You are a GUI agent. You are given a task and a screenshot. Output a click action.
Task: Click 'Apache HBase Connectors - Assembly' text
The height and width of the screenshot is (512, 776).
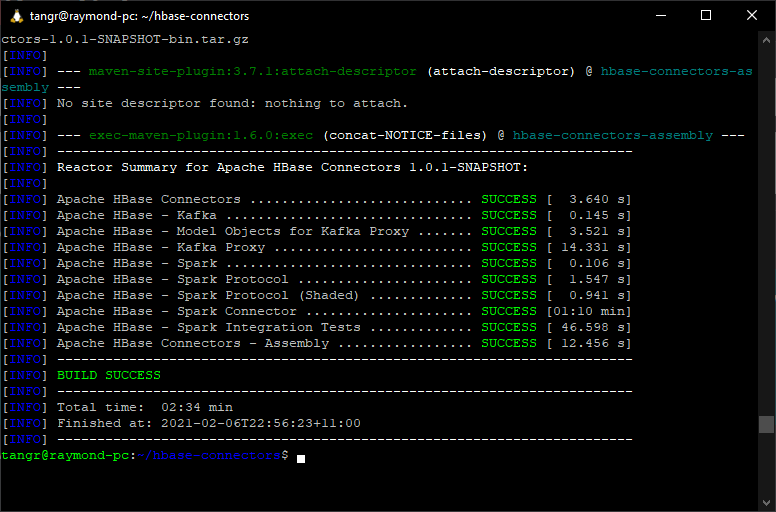(x=193, y=343)
